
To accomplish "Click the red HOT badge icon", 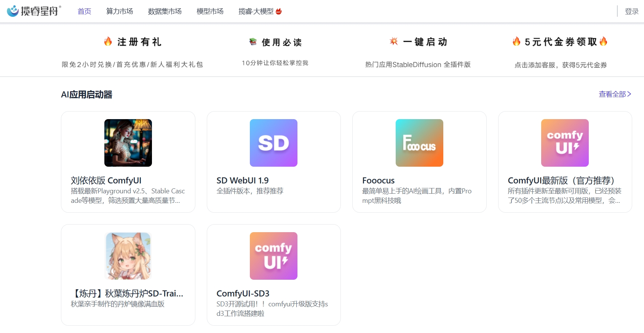I will [x=278, y=11].
